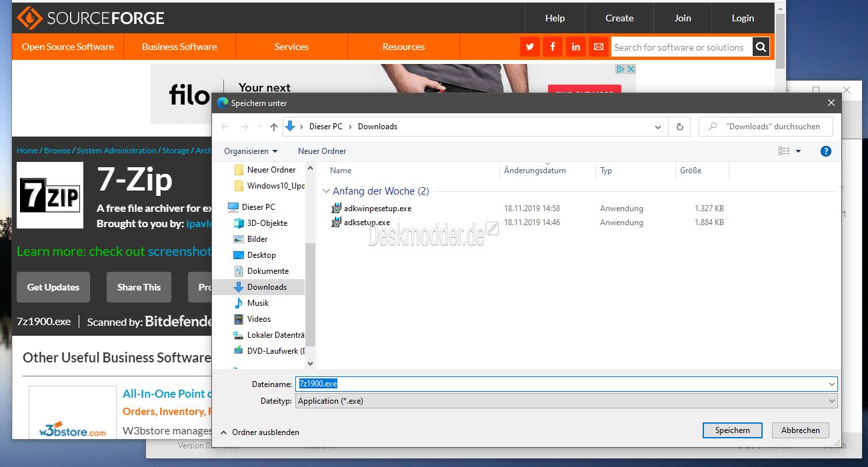Click the address bar root dropdown chevron
868x467 pixels.
point(302,127)
